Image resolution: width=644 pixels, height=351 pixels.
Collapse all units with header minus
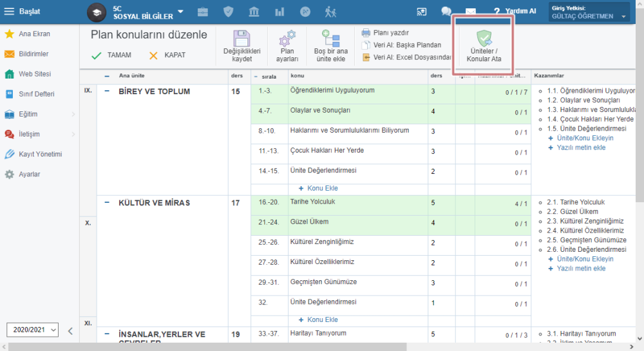tap(107, 76)
